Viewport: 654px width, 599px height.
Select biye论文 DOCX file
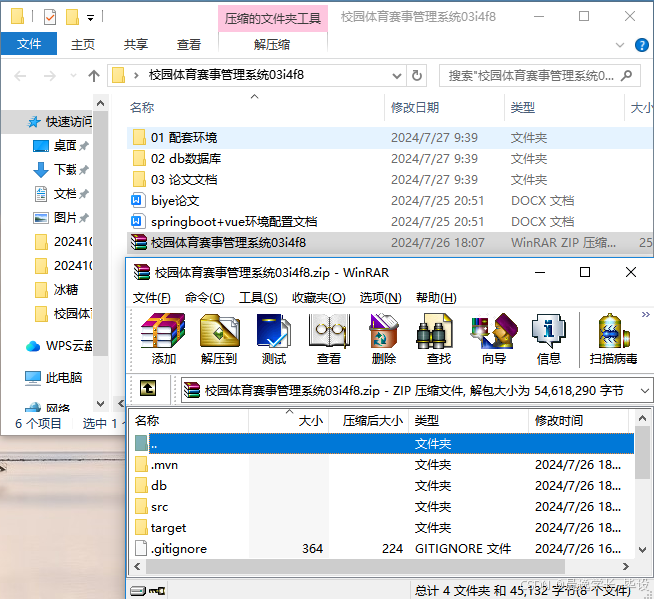[x=390, y=201]
